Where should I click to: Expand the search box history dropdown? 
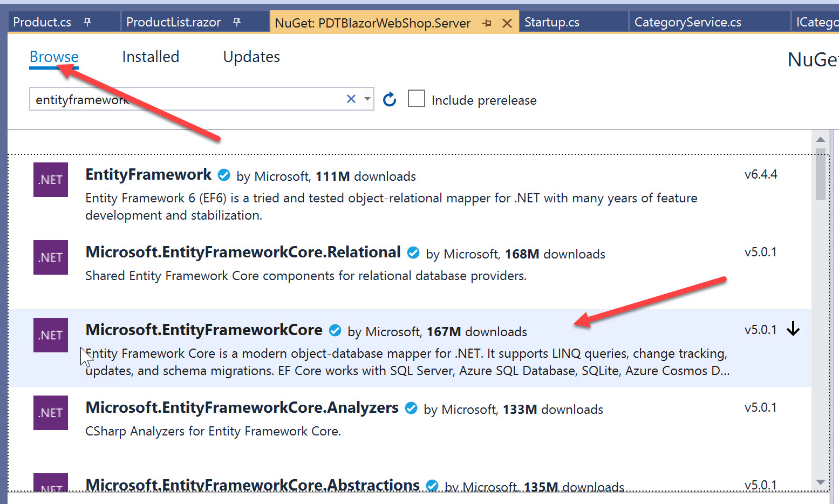(367, 99)
